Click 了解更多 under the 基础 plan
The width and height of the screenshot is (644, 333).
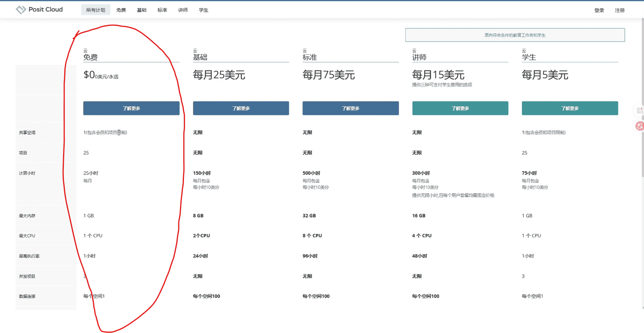[241, 108]
